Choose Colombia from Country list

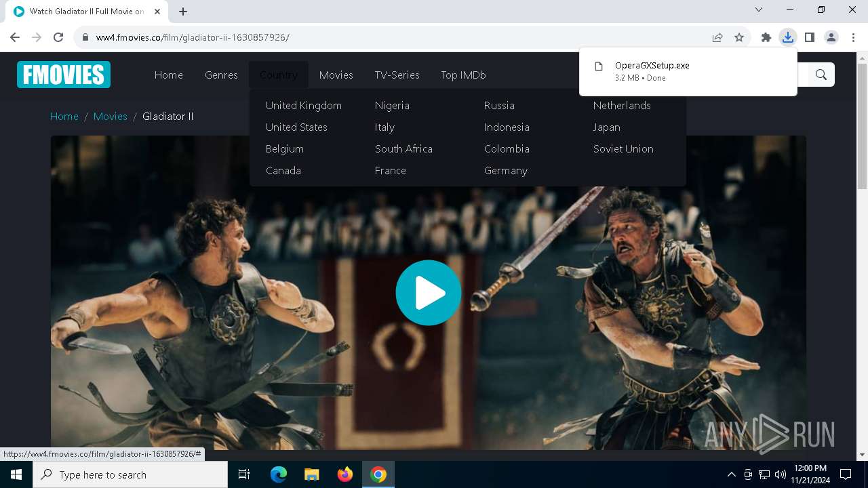507,148
